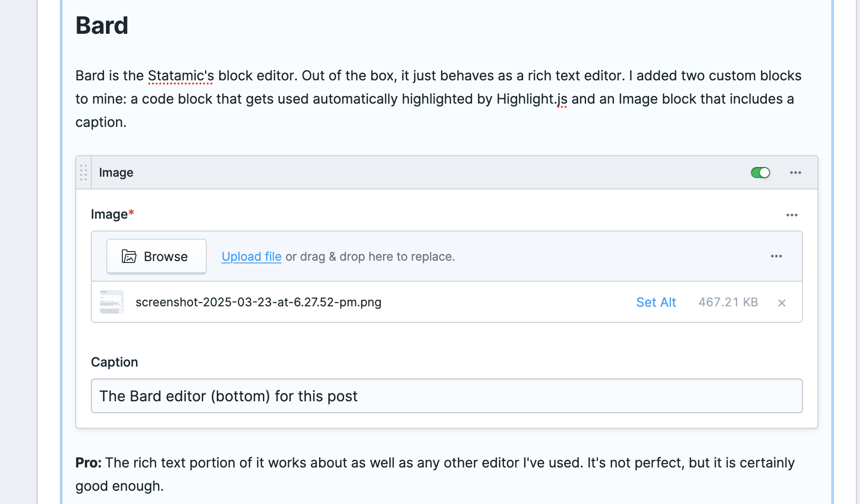Click the Image* required field label

(x=112, y=214)
